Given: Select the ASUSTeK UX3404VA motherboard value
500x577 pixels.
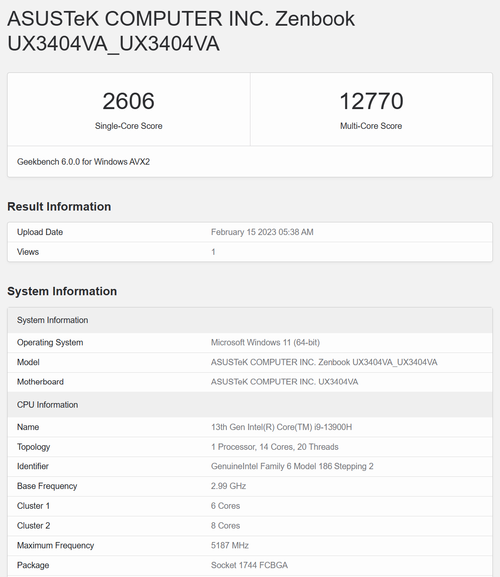Looking at the screenshot, I should 284,382.
